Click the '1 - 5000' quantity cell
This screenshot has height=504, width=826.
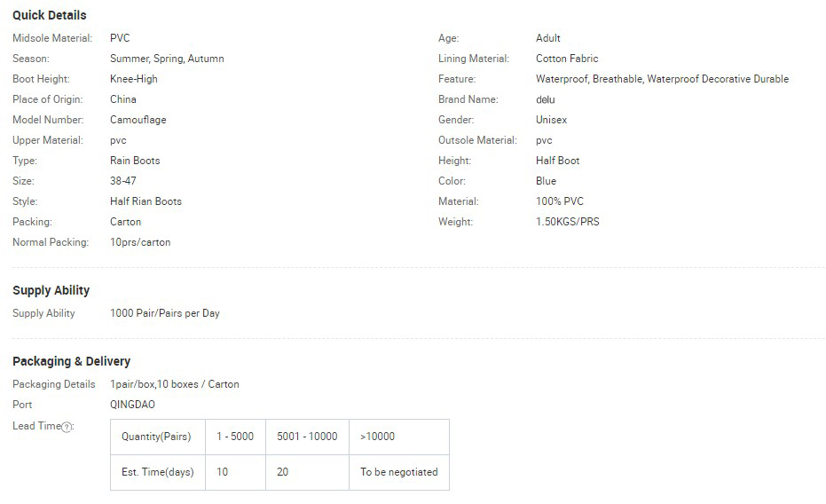pos(235,437)
